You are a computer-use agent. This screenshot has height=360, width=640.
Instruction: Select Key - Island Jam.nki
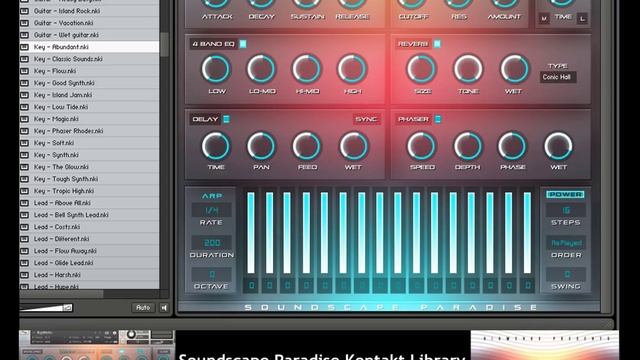pos(89,95)
